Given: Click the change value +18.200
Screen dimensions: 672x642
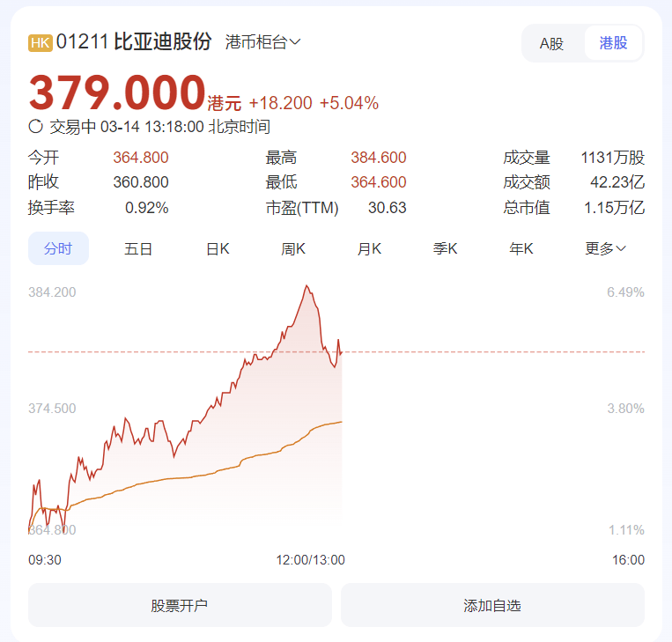Looking at the screenshot, I should (x=280, y=103).
